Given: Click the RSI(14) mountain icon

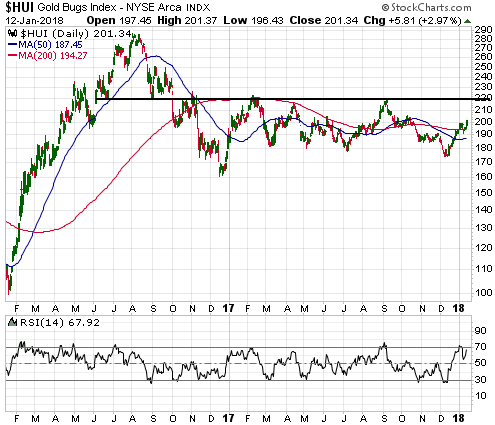Looking at the screenshot, I should tap(12, 322).
